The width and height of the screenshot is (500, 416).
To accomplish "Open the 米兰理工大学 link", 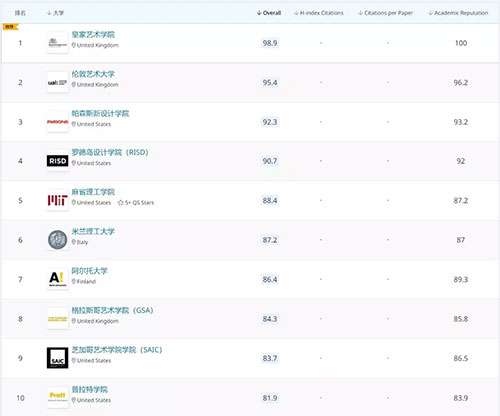I will point(93,231).
